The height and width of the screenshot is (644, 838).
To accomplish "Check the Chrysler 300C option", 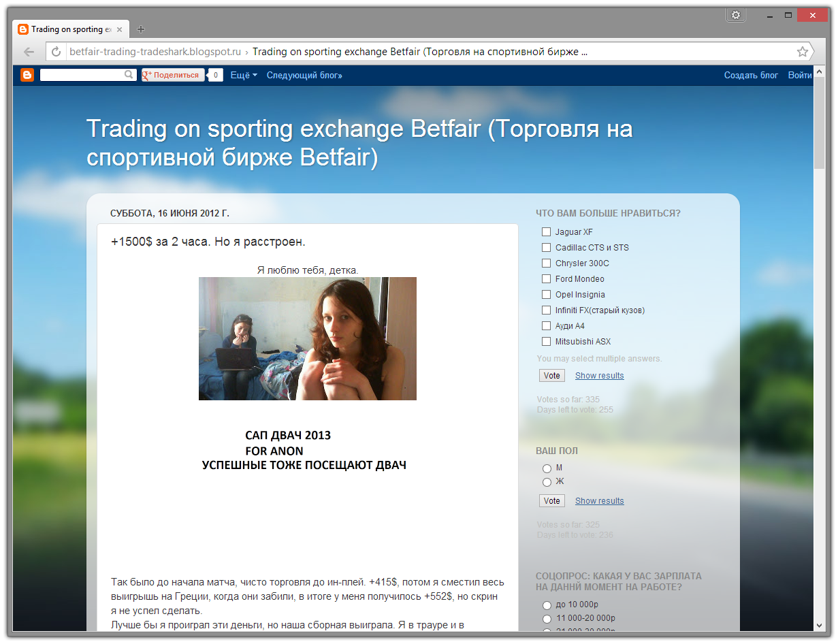I will pyautogui.click(x=546, y=263).
